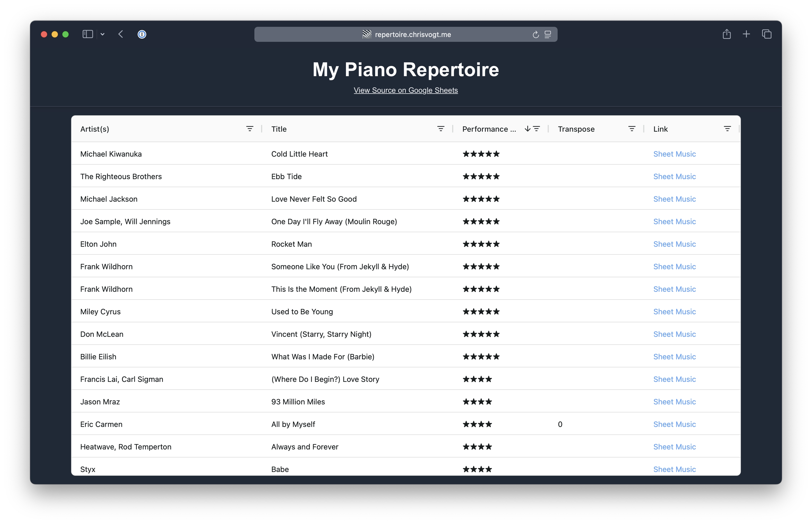Open Sheet Music for Ebb Tide
Viewport: 812px width, 524px height.
(x=674, y=176)
